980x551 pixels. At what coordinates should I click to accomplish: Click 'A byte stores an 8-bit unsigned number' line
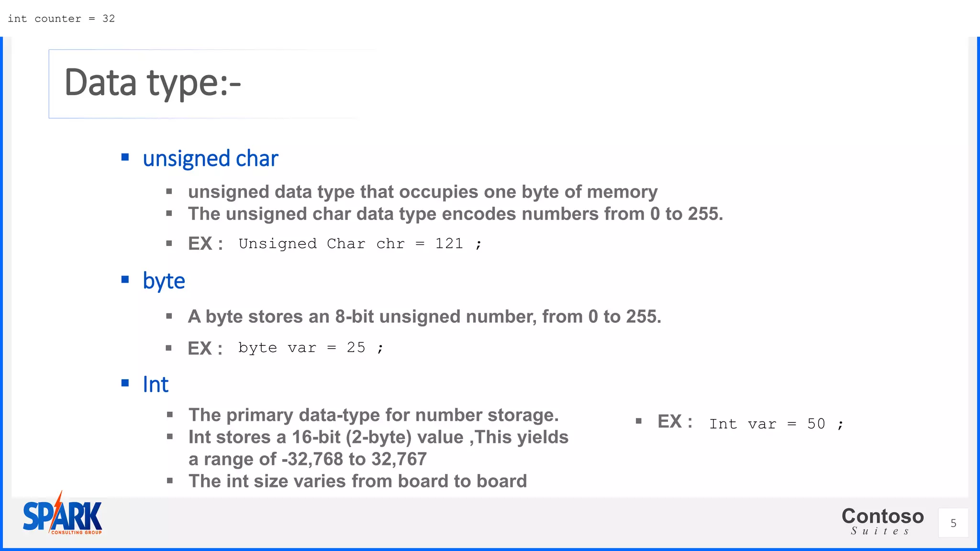[424, 317]
